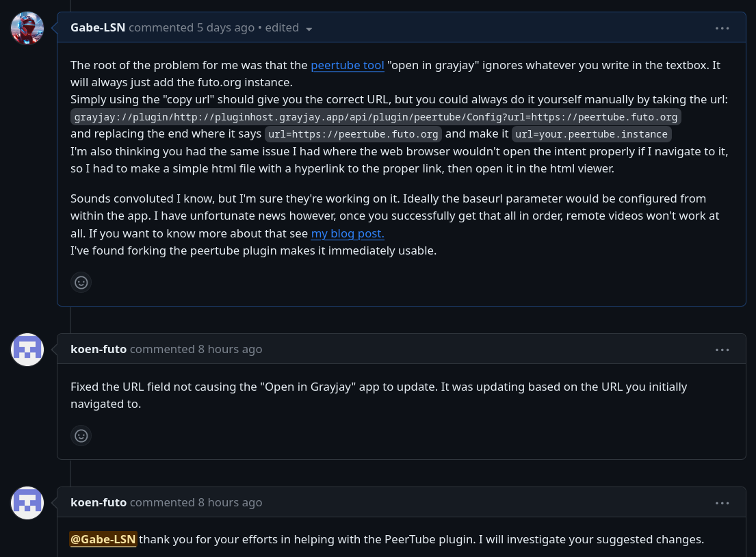Click the koen-futo name on the URL-field fix comment
Screen dimensions: 756x557
pyautogui.click(x=99, y=350)
